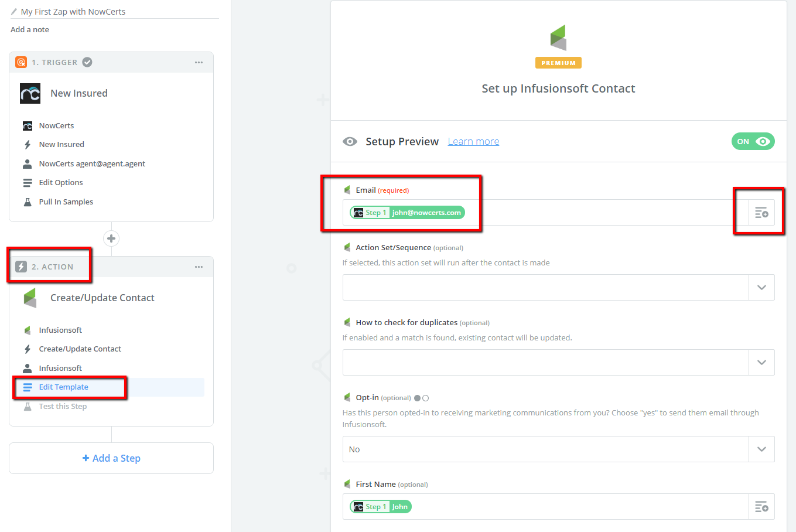Click the large Infusionsoft logo beside Create/Update Contact
796x532 pixels.
pos(30,298)
